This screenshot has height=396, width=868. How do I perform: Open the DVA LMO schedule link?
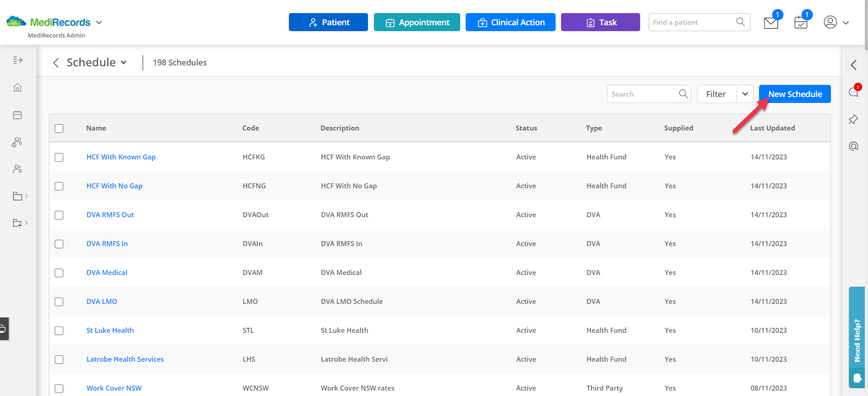click(102, 302)
